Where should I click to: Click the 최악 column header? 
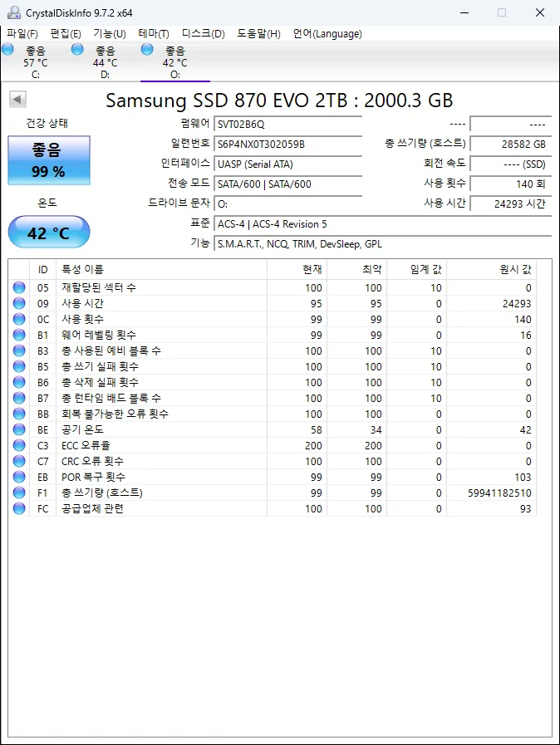(357, 269)
